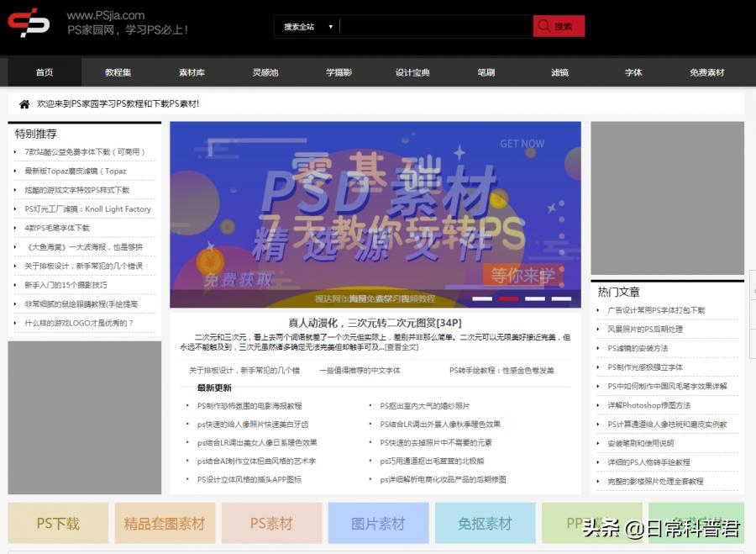The height and width of the screenshot is (554, 756).
Task: Click the arrow bullet beside 广告设计常用PS字体打包下载
Action: click(598, 310)
